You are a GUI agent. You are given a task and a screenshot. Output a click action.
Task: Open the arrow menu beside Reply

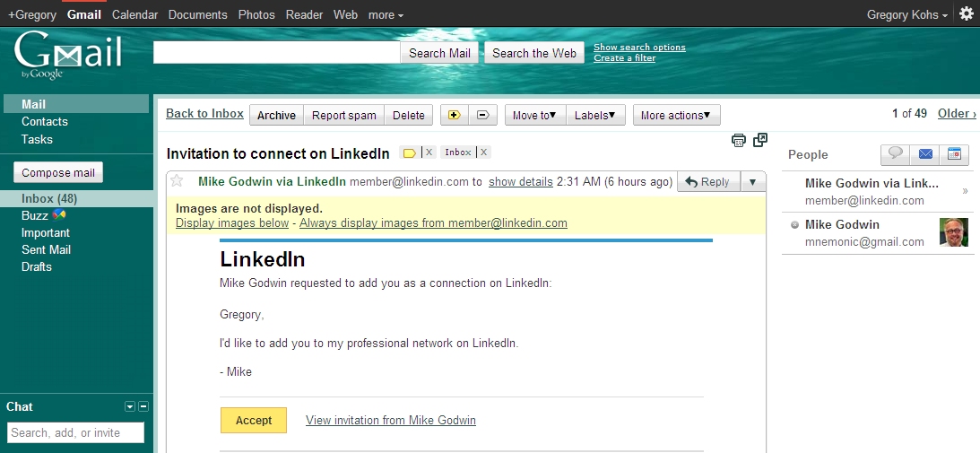[x=752, y=182]
